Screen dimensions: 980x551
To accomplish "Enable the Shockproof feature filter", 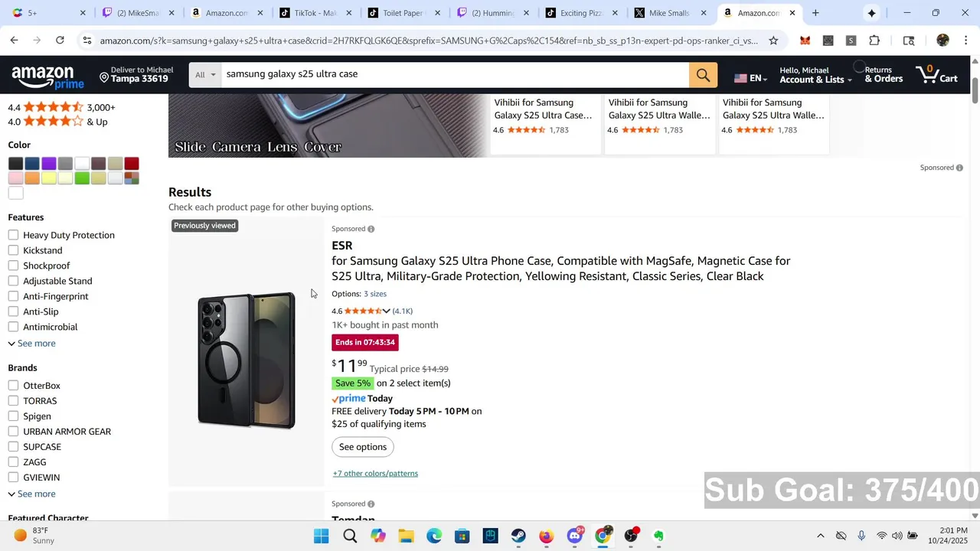I will [x=13, y=266].
